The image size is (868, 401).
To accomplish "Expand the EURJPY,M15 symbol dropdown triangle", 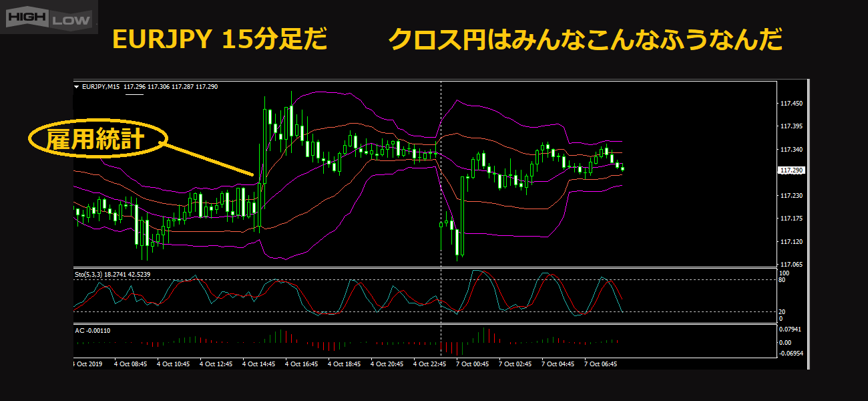I will (x=76, y=87).
